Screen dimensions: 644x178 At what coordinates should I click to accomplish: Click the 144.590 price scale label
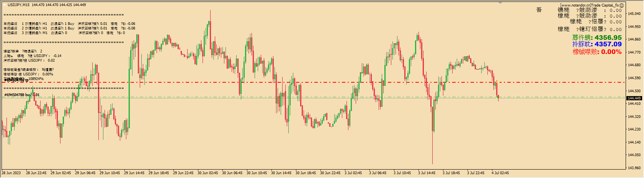(634, 78)
